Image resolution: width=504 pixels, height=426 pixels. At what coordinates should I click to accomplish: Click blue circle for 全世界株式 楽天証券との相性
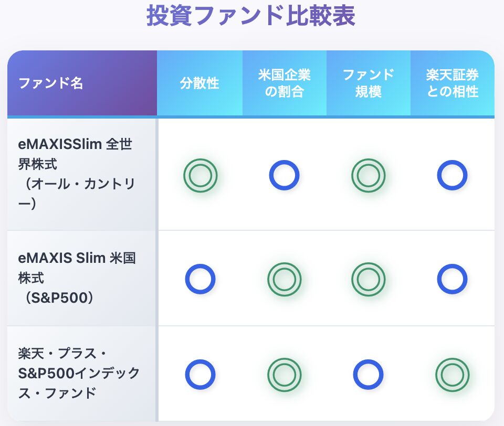pos(452,175)
